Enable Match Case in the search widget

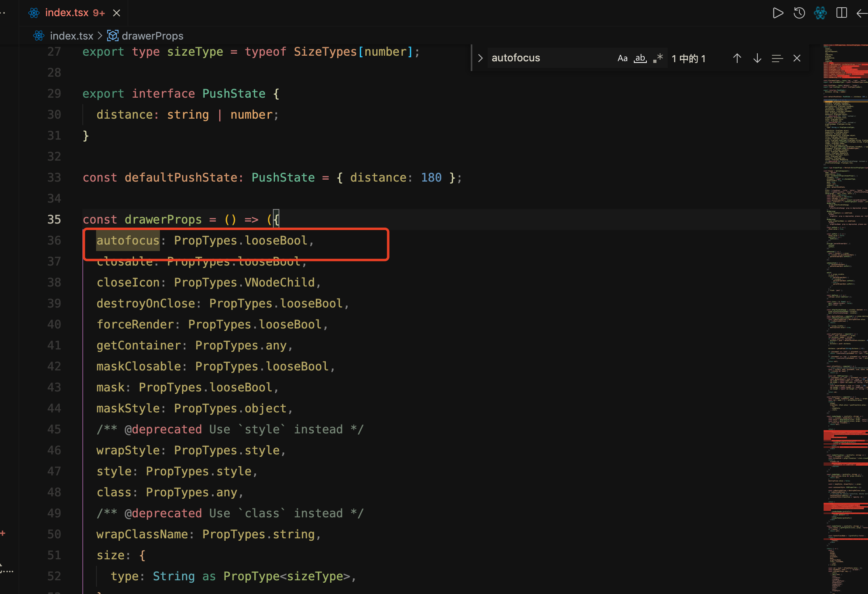point(622,58)
